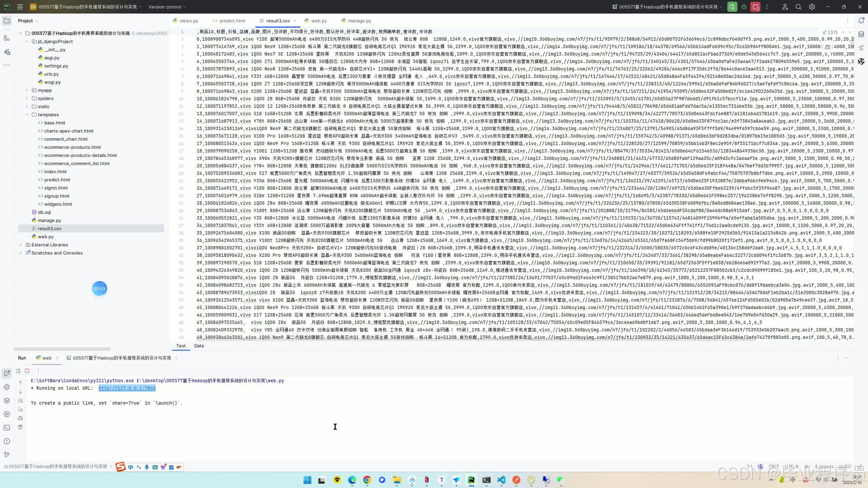Switch CSV view to Data mode
This screenshot has height=488, width=868.
pos(199,346)
